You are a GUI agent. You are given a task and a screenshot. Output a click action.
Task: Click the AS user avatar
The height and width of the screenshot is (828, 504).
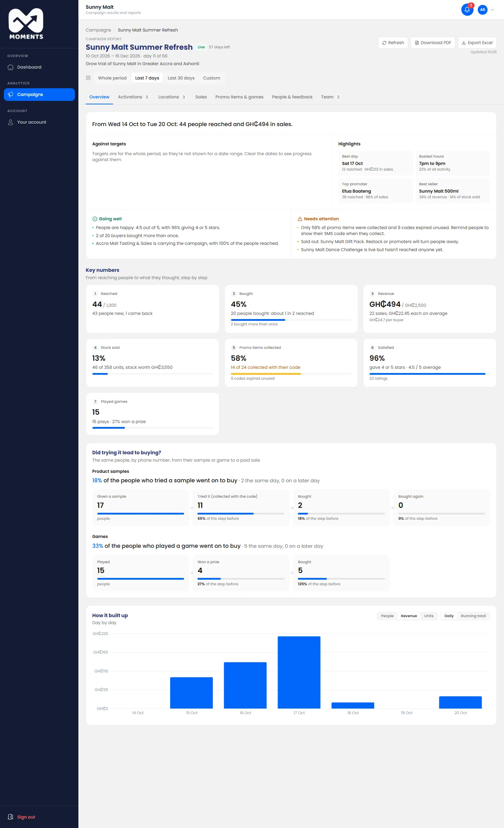tap(483, 10)
